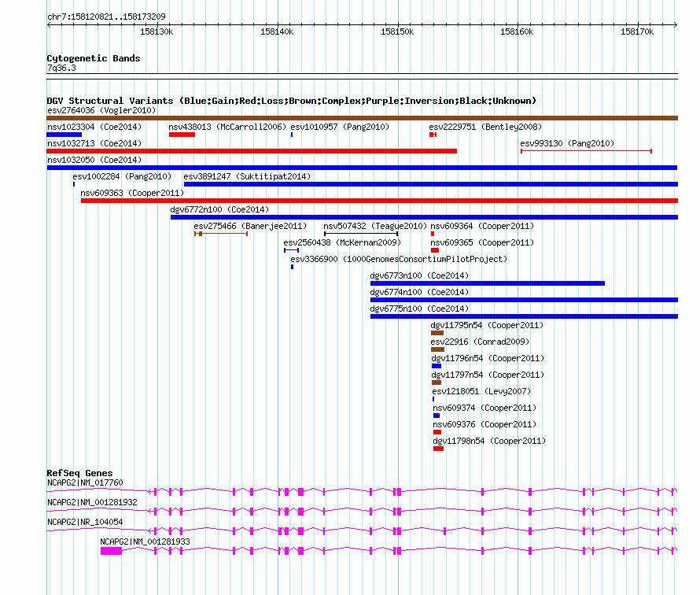Screen dimensions: 700x595
Task: Open the nsv609374 (Cooper2011) label
Action: coord(484,408)
